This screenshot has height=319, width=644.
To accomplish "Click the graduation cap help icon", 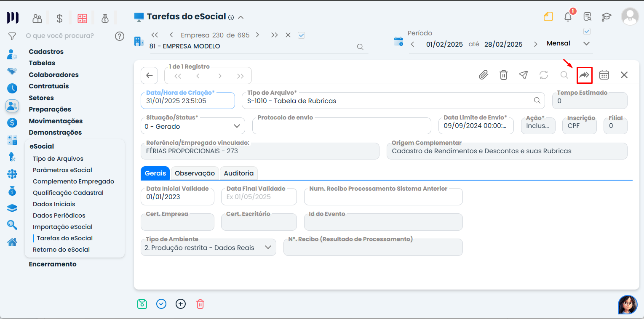I will (606, 17).
